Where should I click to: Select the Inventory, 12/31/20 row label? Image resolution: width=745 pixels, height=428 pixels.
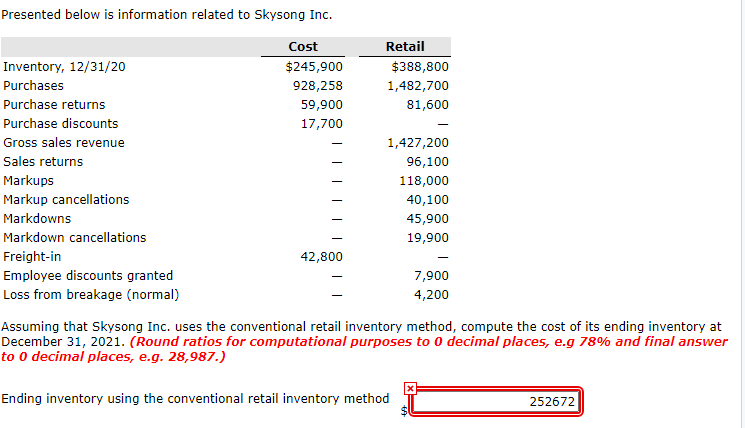pos(64,67)
